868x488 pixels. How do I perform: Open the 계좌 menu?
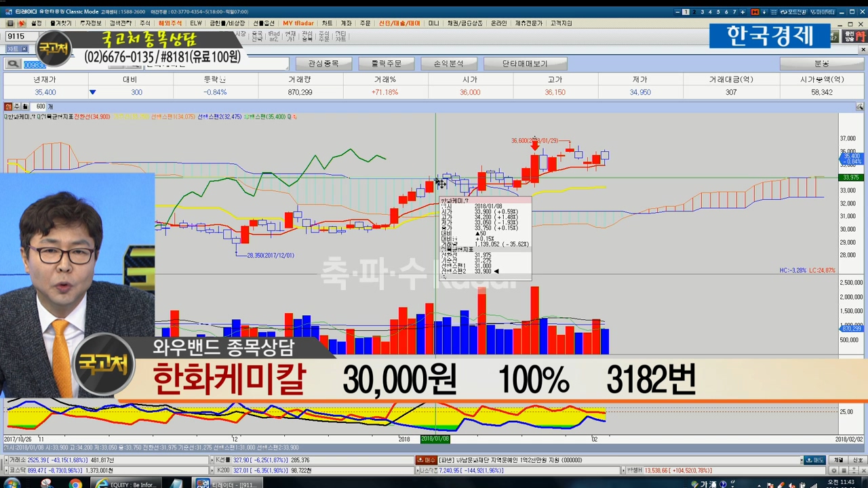pyautogui.click(x=346, y=23)
